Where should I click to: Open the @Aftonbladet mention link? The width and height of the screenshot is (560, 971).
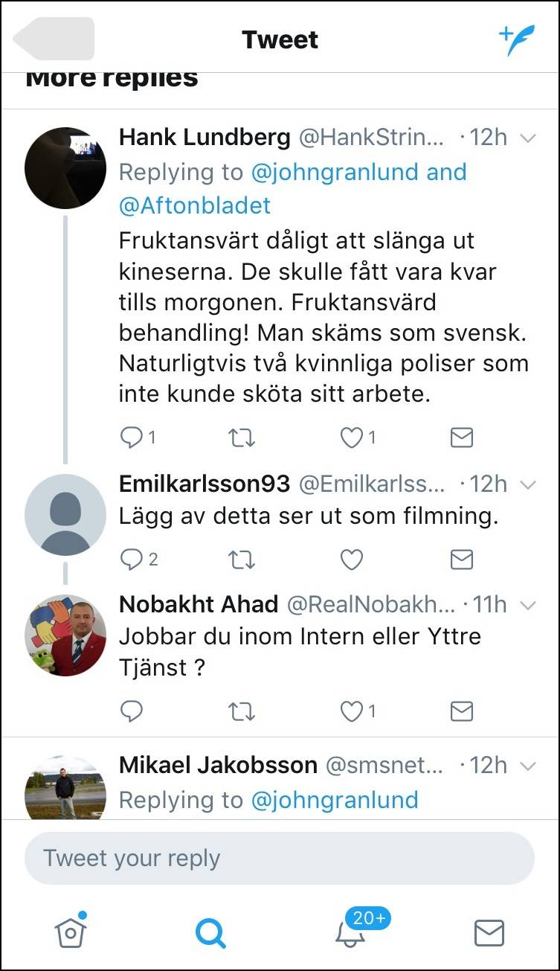[195, 205]
